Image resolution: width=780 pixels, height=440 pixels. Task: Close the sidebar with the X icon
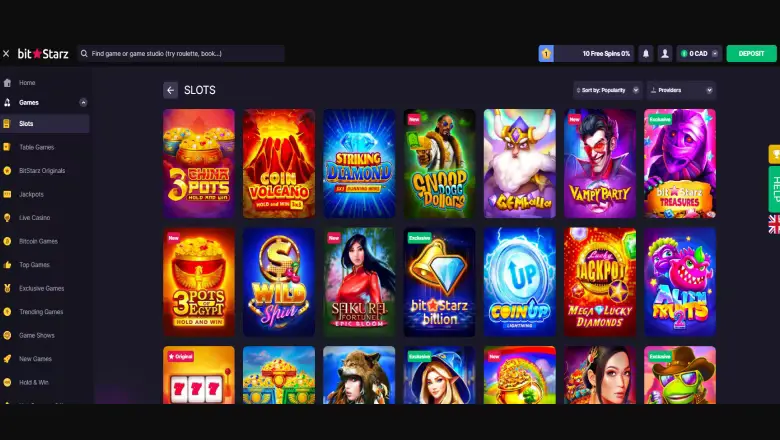(x=6, y=54)
